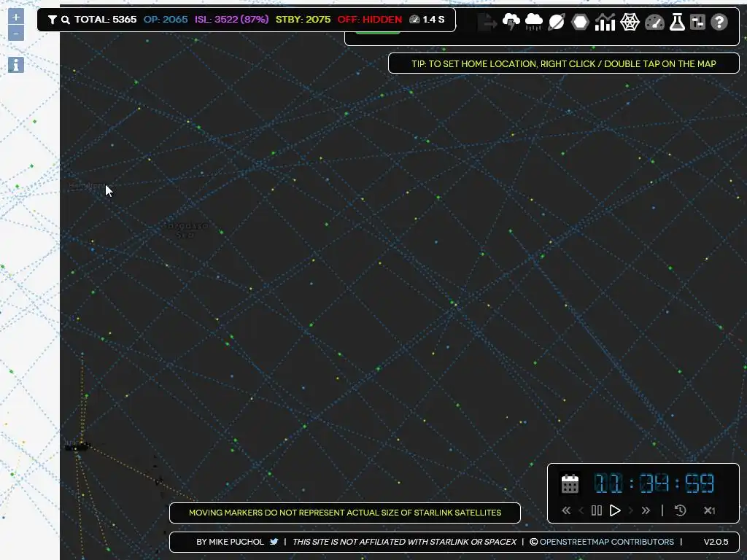This screenshot has width=747, height=560.
Task: Click the TOTAL: 5365 counter
Action: [105, 20]
